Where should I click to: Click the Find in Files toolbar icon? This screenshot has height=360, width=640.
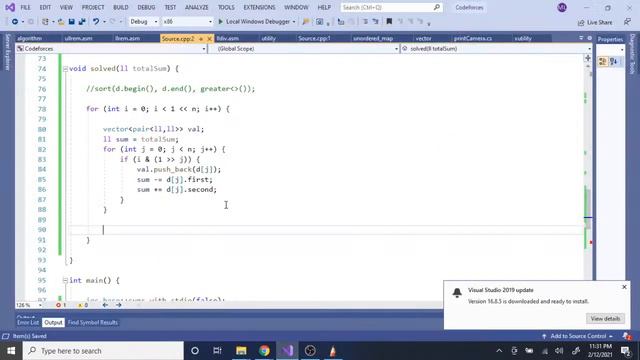tap(306, 22)
